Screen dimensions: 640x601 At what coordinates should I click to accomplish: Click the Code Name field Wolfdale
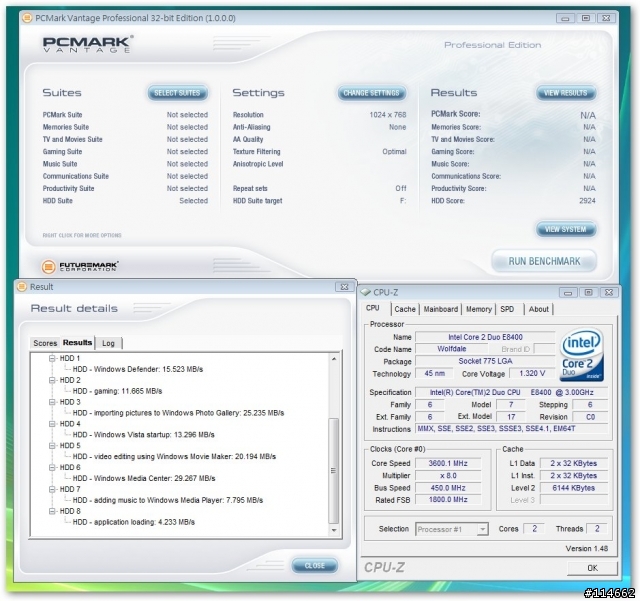pyautogui.click(x=451, y=349)
